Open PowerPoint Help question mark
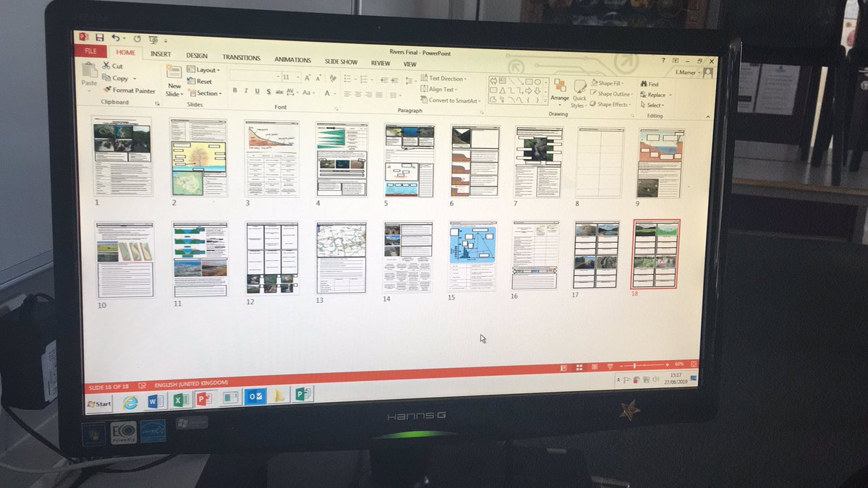 (663, 60)
